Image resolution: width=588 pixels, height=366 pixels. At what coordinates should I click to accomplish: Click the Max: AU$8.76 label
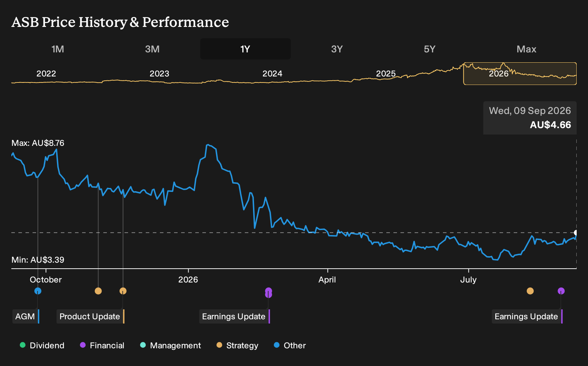[x=38, y=143]
